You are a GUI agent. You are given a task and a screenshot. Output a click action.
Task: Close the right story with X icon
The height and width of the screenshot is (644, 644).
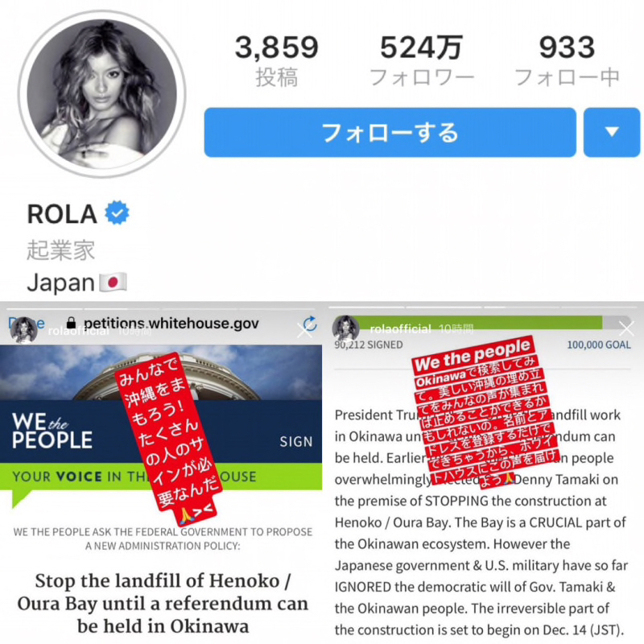click(627, 329)
